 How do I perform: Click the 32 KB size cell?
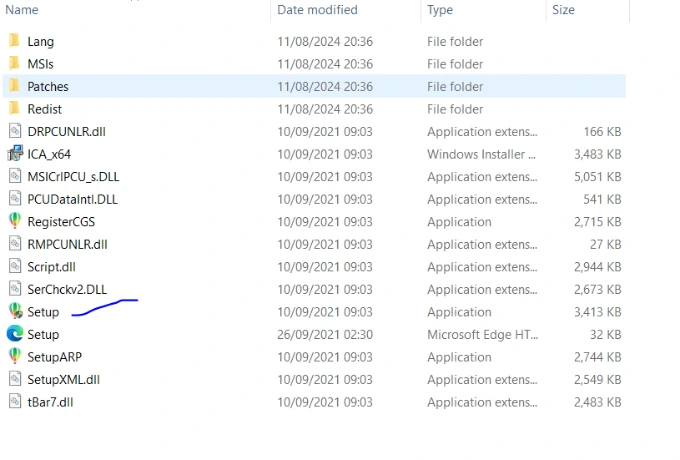(605, 335)
